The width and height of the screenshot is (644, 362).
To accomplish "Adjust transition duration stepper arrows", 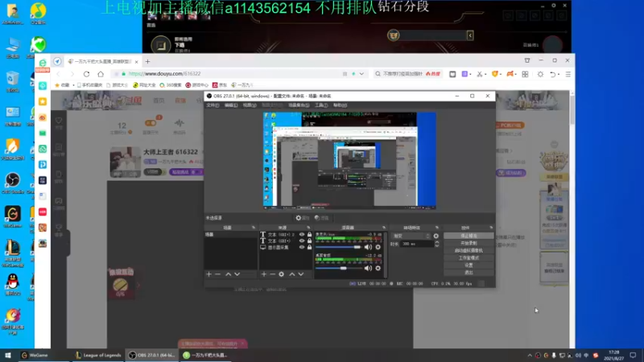I will pyautogui.click(x=436, y=244).
